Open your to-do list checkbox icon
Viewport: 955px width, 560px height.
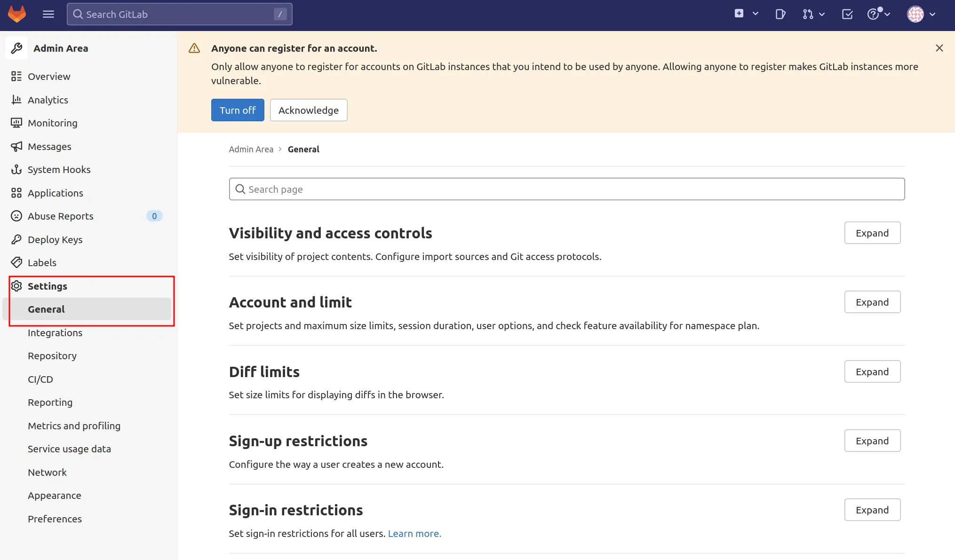click(847, 14)
